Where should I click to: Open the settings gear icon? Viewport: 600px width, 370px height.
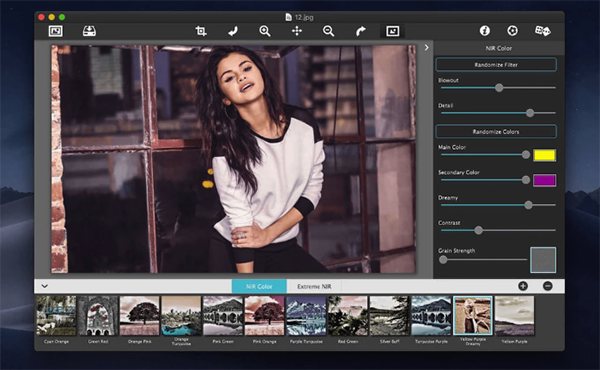click(513, 31)
